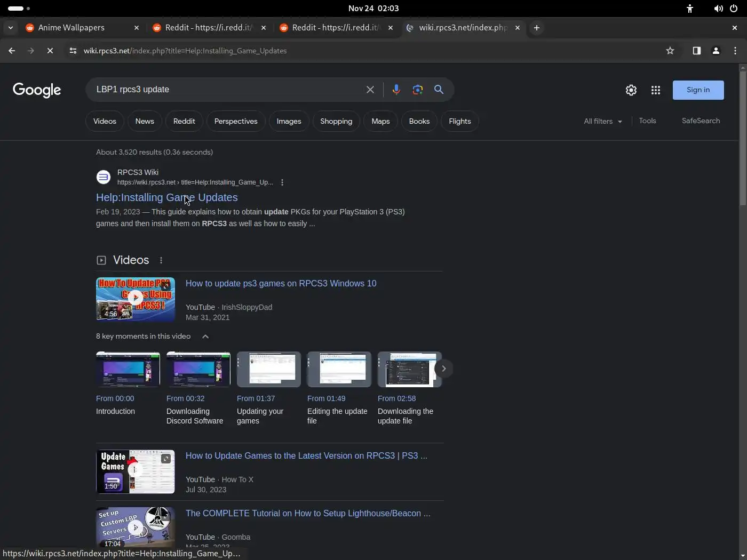This screenshot has width=747, height=560.
Task: Open power menu in top bar
Action: 734,9
